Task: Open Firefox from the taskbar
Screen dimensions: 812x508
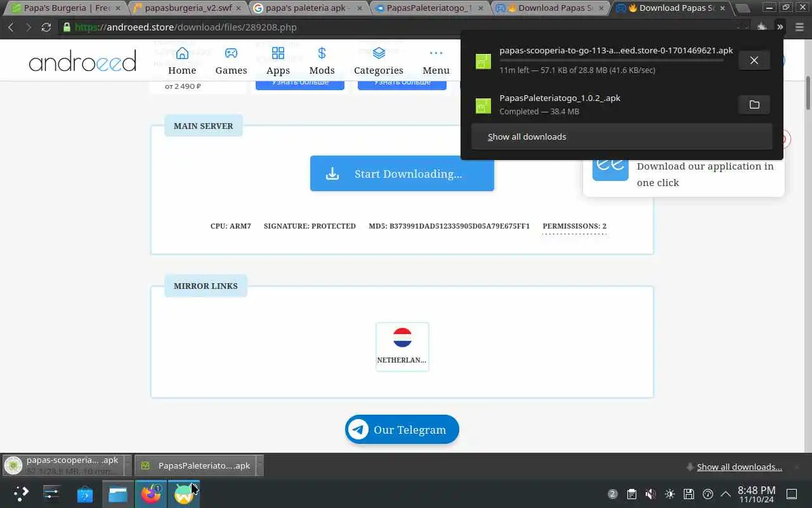Action: coord(151,493)
